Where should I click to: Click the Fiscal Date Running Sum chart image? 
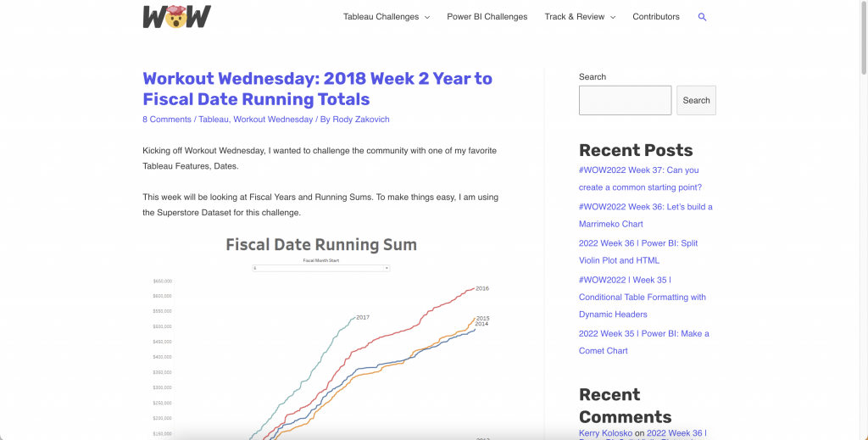320,339
